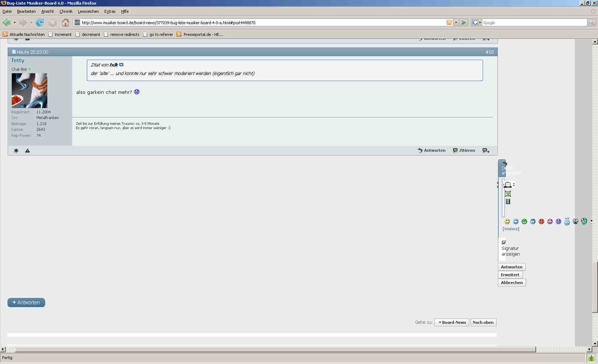Insert the pink grinning smiley
This screenshot has width=598, height=364.
(x=550, y=221)
